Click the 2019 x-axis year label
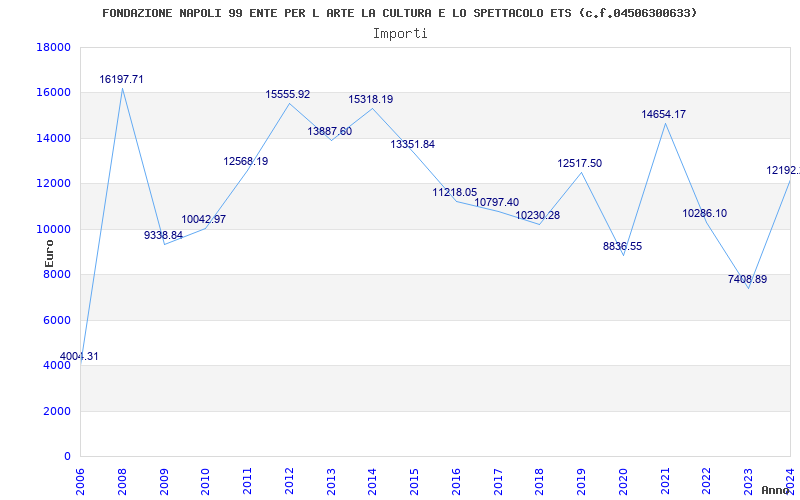Image resolution: width=800 pixels, height=500 pixels. coord(581,482)
